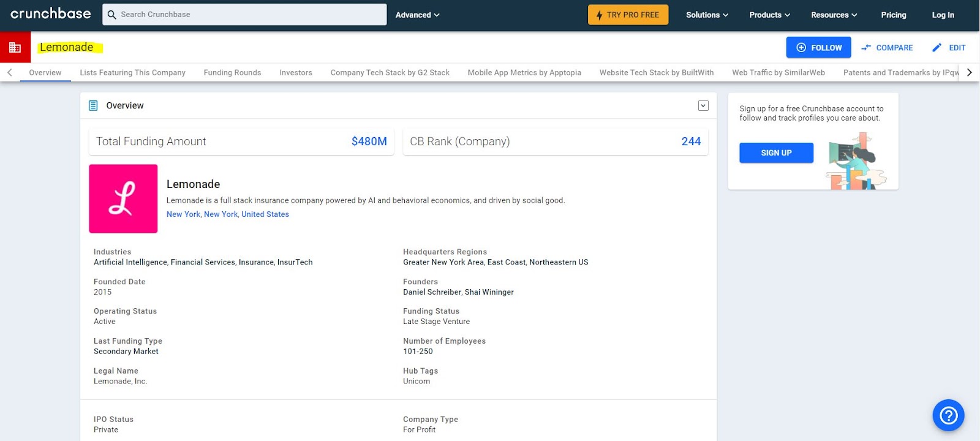Click the TRY PRO FREE button
This screenshot has height=441, width=980.
628,15
